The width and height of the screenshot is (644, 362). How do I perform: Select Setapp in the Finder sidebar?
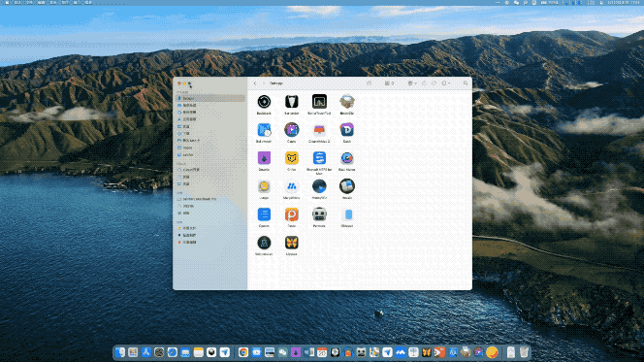coord(210,98)
